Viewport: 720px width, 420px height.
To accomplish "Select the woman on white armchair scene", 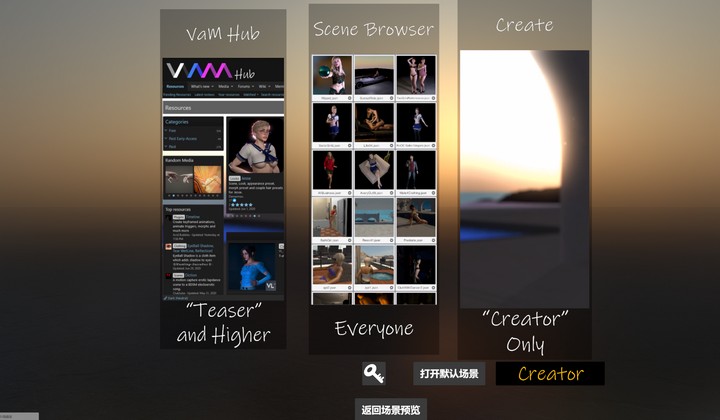I will [374, 170].
